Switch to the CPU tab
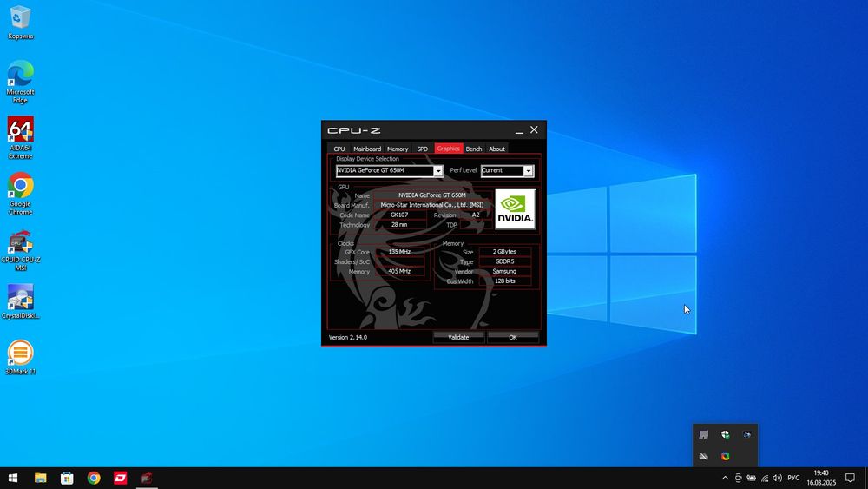Viewport: 868px width, 489px height. coord(339,149)
